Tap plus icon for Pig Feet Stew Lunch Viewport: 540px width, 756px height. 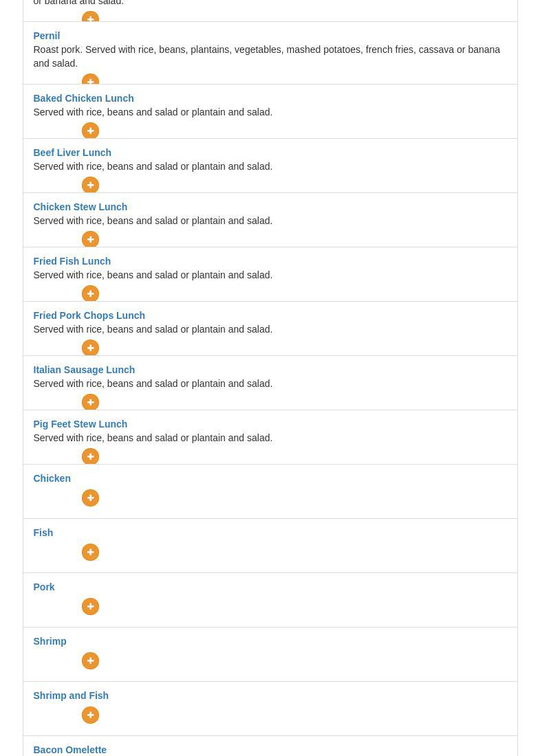90,456
